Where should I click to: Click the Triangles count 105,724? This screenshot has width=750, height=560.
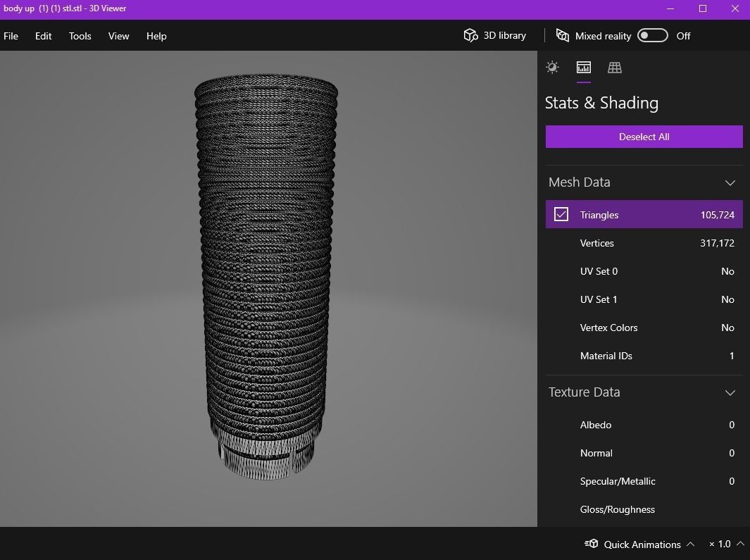[717, 215]
